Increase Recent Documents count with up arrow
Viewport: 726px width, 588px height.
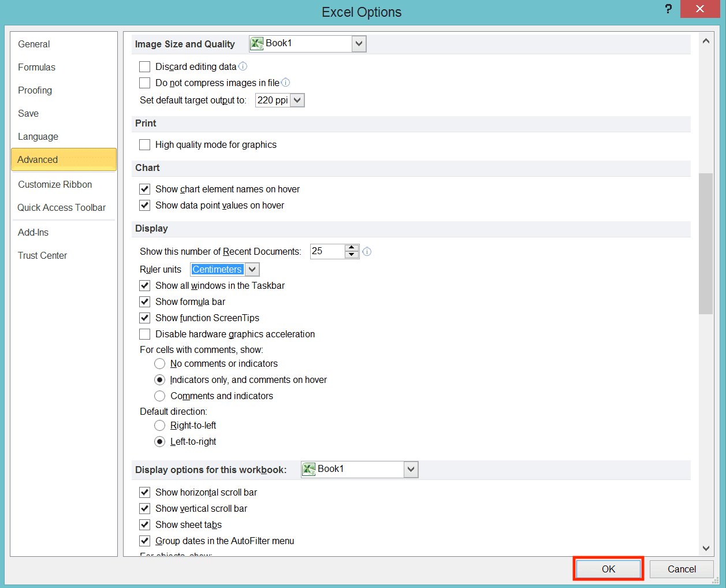click(351, 248)
